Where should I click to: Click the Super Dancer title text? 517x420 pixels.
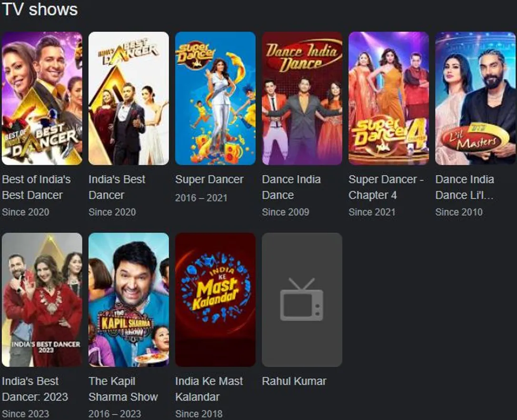click(209, 180)
